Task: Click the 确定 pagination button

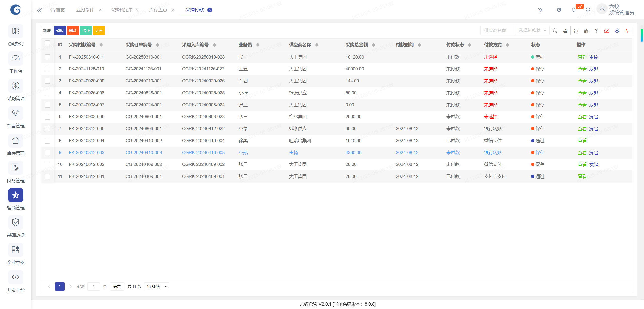Action: click(x=117, y=286)
